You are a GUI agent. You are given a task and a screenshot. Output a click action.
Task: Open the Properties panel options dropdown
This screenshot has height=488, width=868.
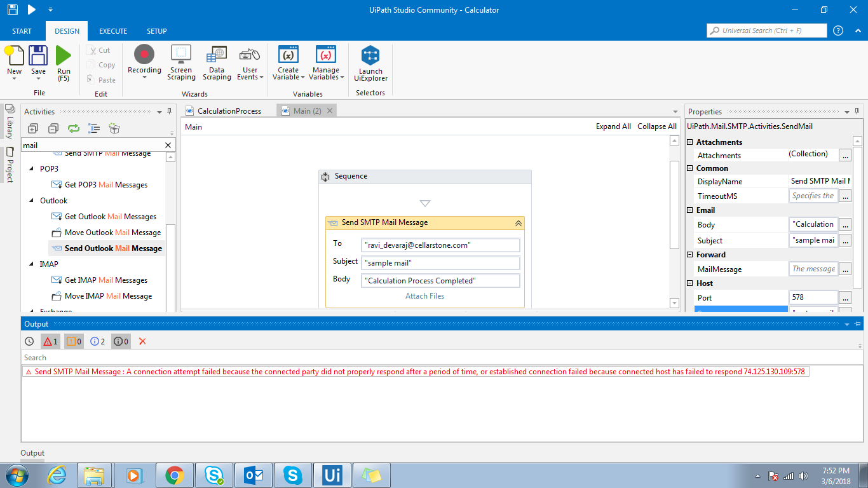pyautogui.click(x=847, y=112)
